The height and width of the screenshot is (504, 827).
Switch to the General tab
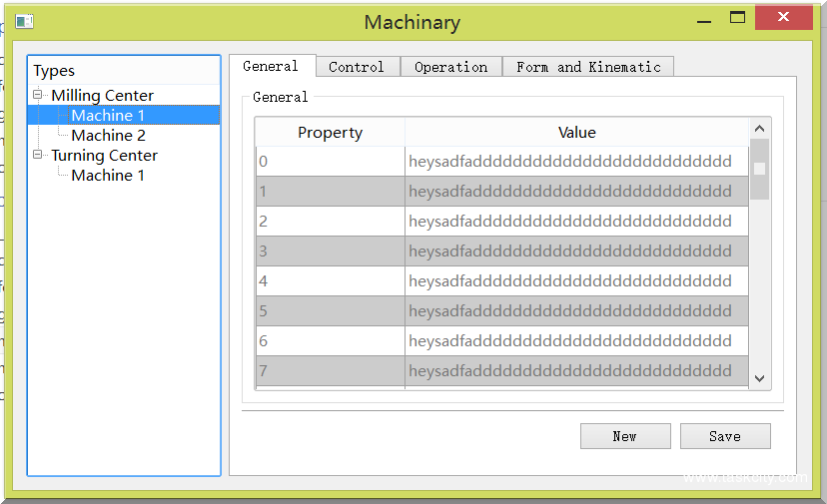pyautogui.click(x=272, y=66)
